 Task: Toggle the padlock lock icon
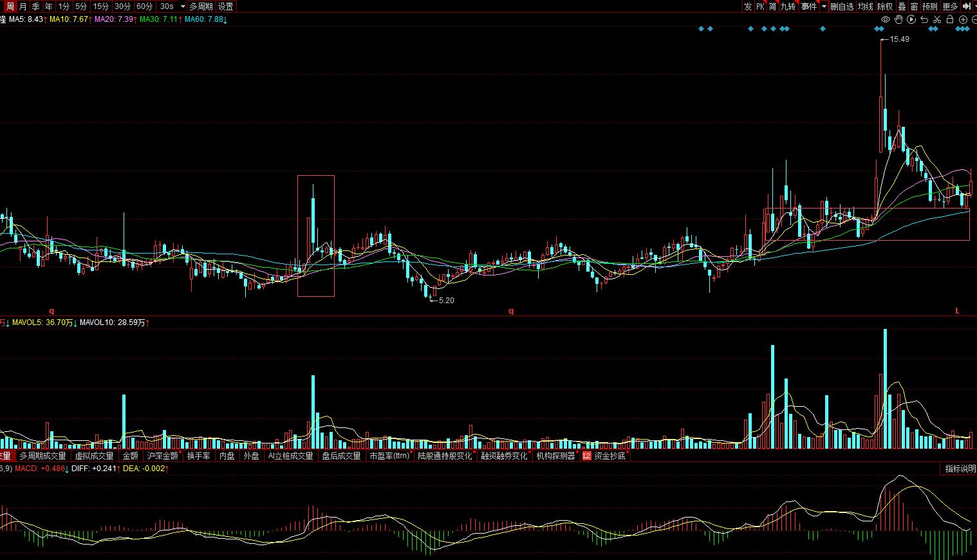(949, 19)
